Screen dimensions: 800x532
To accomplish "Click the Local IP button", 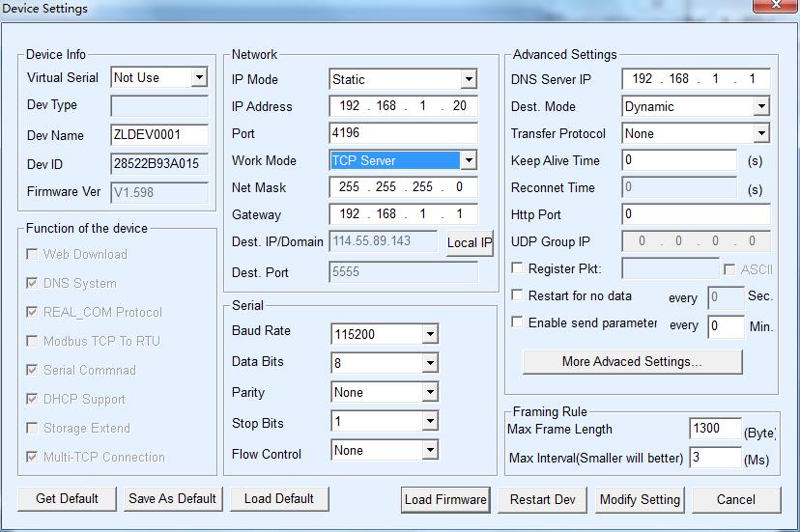I will point(470,243).
